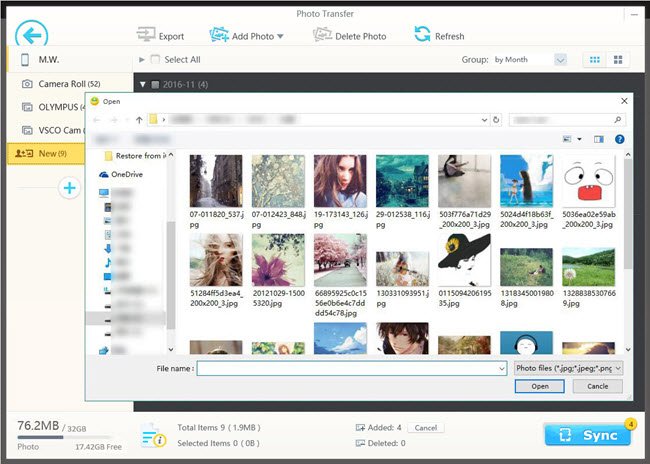Image resolution: width=650 pixels, height=464 pixels.
Task: Click the search box in Open dialog
Action: pyautogui.click(x=566, y=120)
